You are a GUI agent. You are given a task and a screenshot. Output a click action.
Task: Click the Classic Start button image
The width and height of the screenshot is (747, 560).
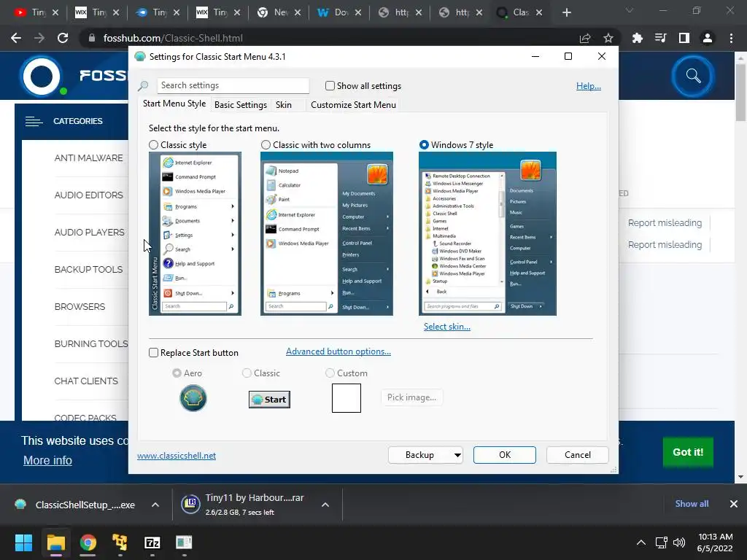point(269,400)
